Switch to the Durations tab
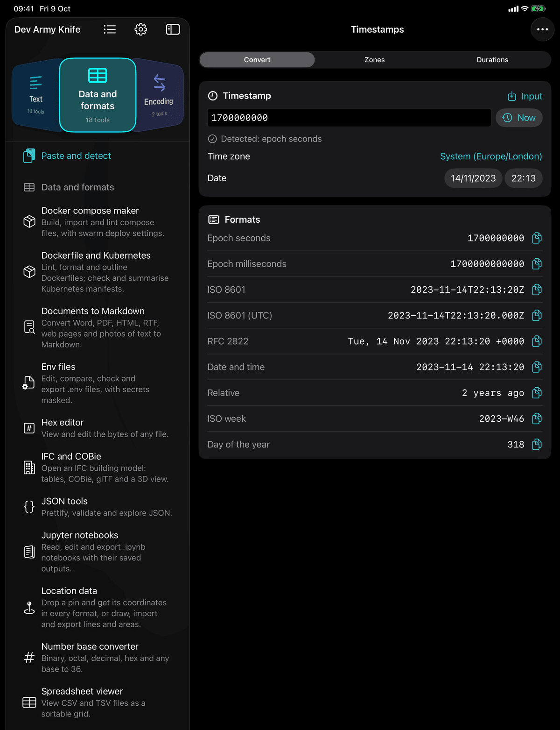This screenshot has width=560, height=730. 492,60
